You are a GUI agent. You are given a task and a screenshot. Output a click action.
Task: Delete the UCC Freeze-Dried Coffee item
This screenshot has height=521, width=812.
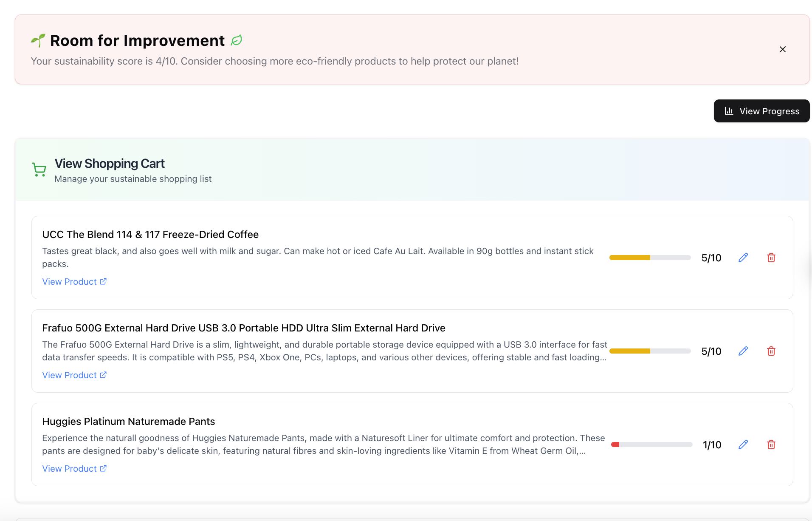[771, 258]
